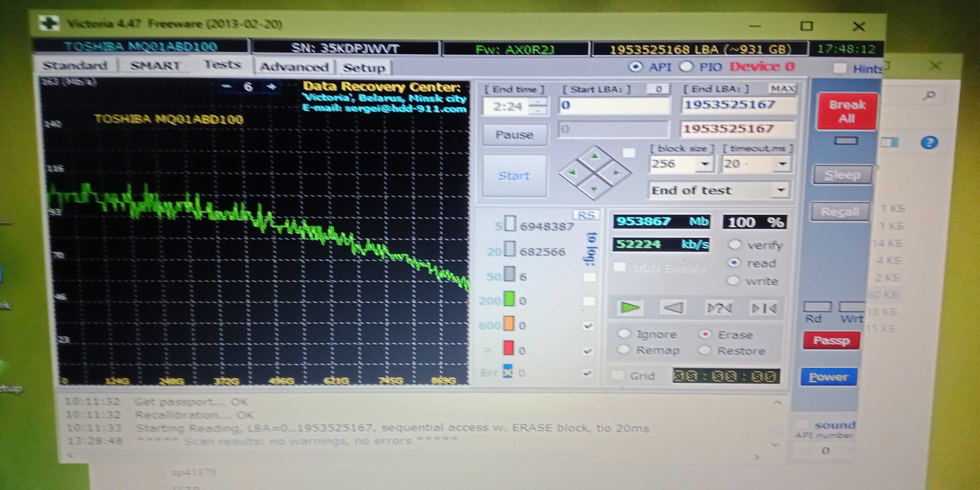Image resolution: width=980 pixels, height=490 pixels.
Task: Select the Remap bad block action
Action: click(623, 349)
